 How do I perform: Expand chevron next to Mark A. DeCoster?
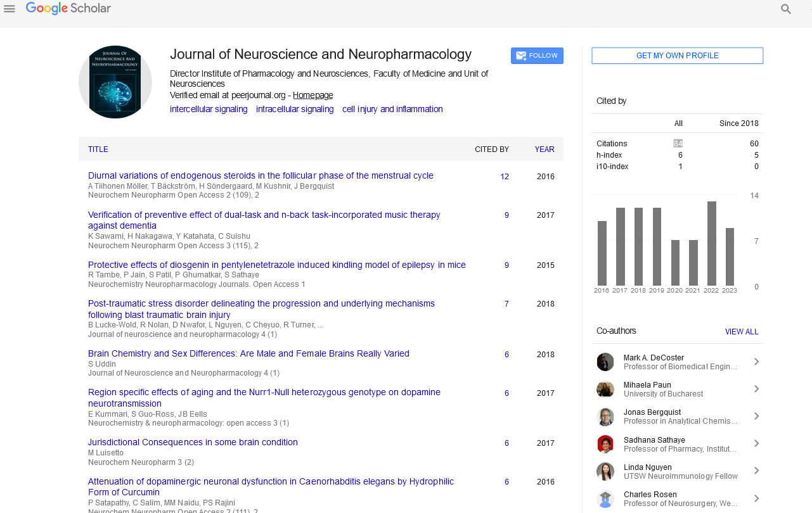click(756, 362)
